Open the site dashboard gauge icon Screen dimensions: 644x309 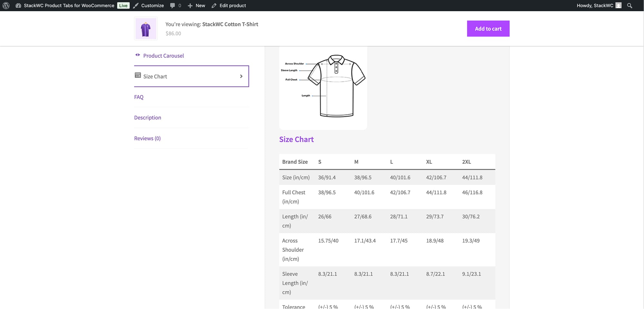(x=18, y=5)
